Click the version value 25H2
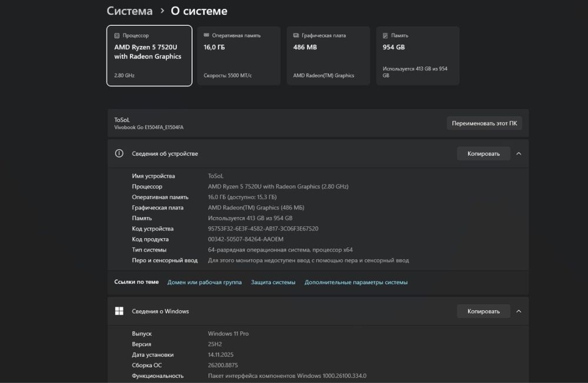 tap(215, 344)
